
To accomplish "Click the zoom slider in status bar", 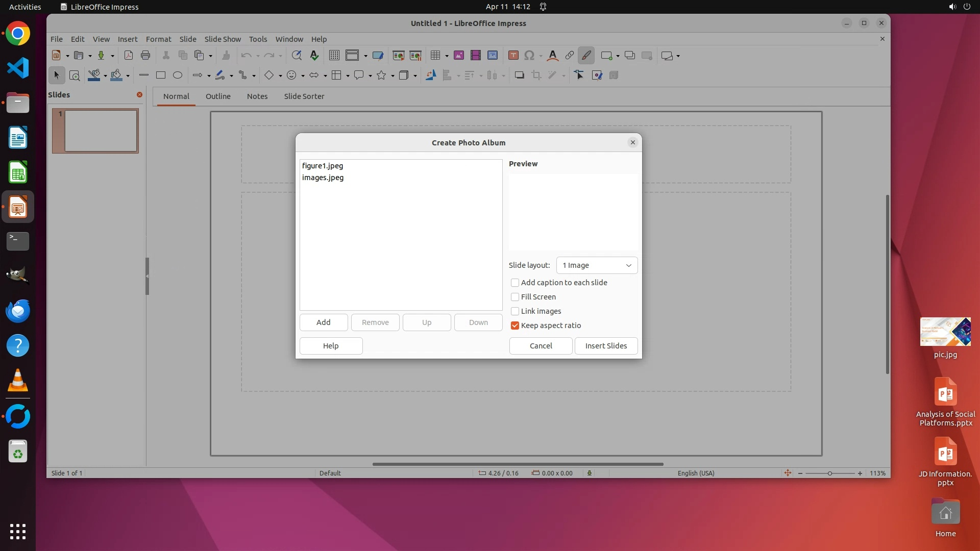I will (x=830, y=473).
